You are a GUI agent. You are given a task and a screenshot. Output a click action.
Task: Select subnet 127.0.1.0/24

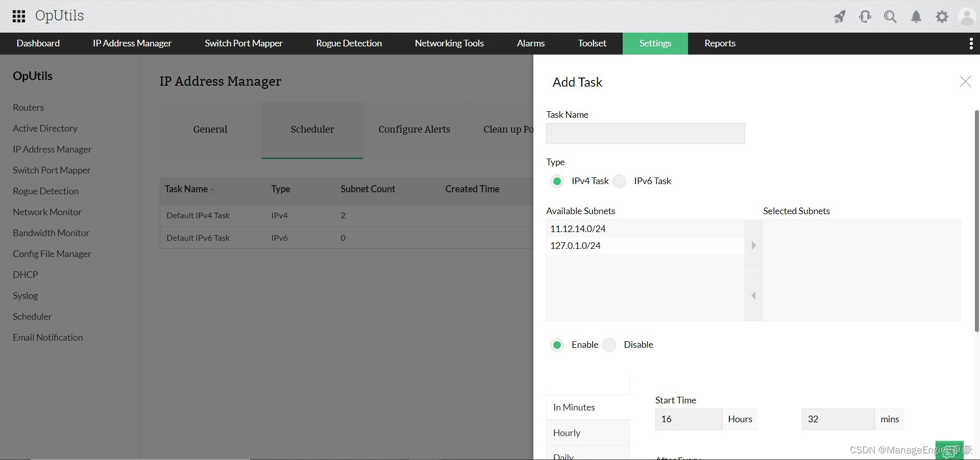pyautogui.click(x=645, y=246)
